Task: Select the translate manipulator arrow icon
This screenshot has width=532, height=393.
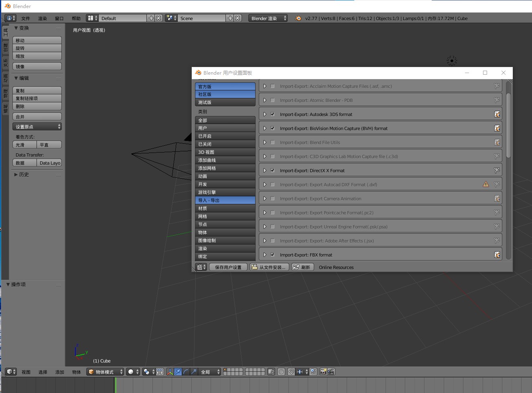Action: (178, 372)
